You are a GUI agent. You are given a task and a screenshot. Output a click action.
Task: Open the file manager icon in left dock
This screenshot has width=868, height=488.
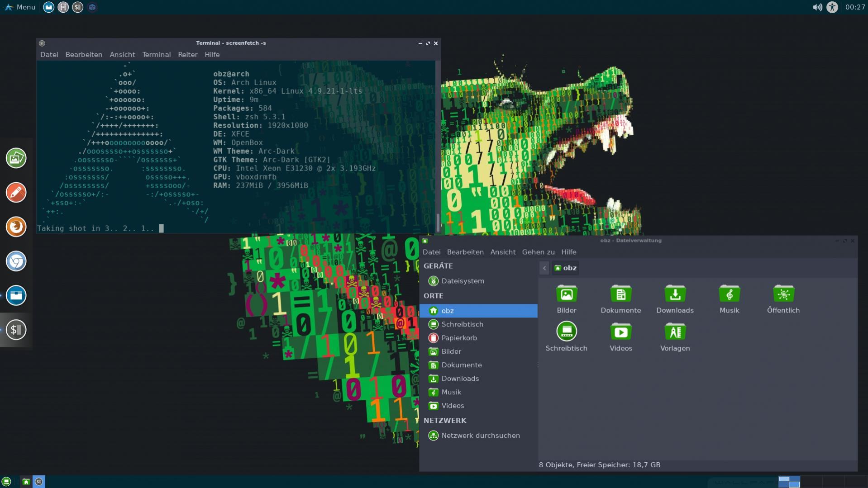[16, 295]
